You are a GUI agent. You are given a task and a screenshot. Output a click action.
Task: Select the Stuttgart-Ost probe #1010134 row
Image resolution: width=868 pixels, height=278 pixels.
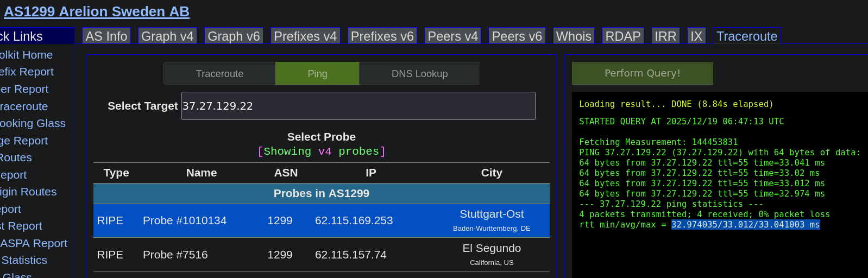coord(321,220)
